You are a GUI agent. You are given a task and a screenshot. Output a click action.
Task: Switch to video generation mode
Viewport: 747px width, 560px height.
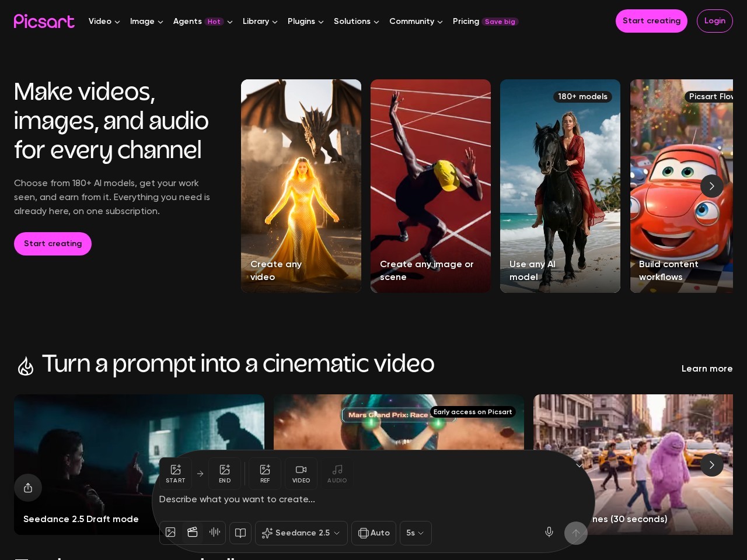coord(193,533)
